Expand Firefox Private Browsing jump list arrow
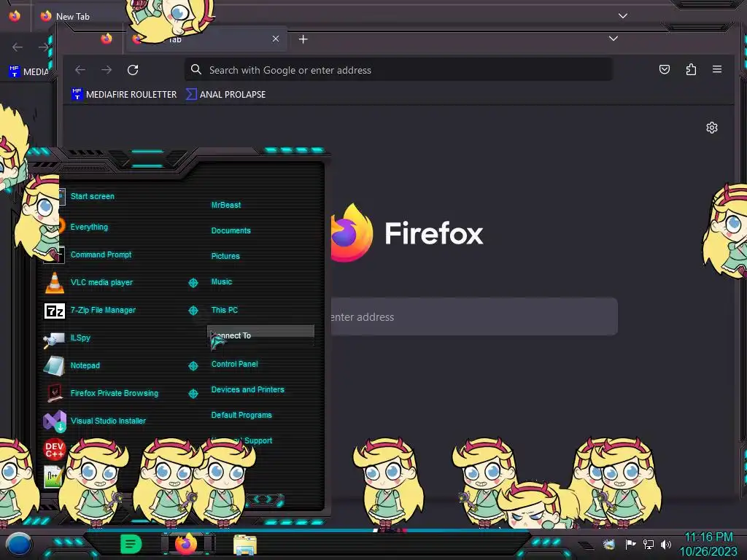 (x=193, y=393)
